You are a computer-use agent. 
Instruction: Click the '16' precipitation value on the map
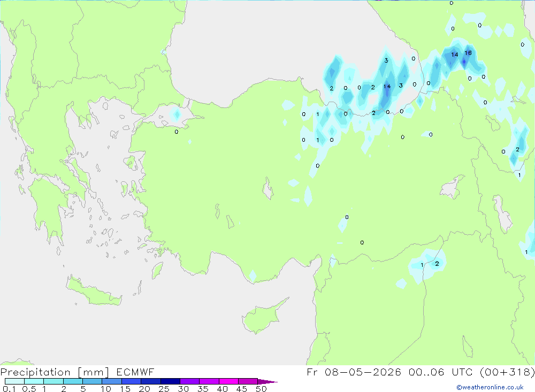click(x=468, y=53)
